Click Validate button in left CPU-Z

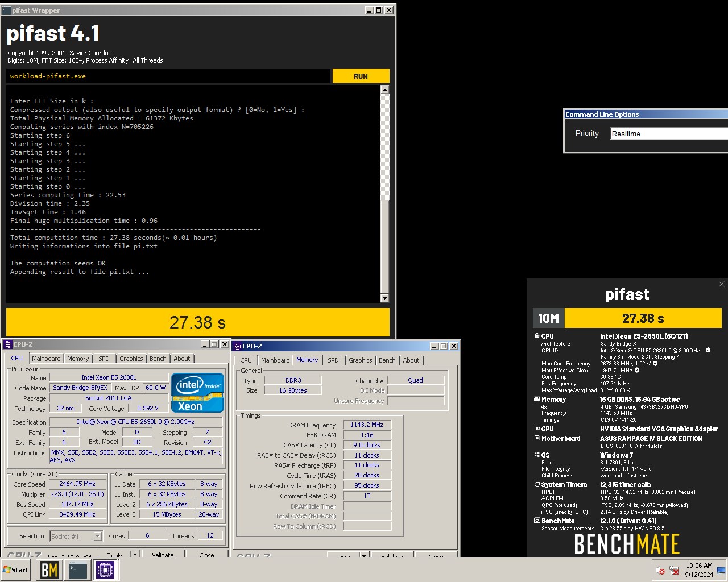point(163,555)
